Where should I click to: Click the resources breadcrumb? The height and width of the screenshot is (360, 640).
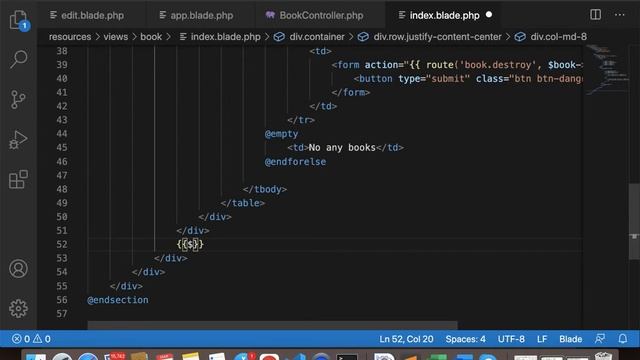click(70, 37)
